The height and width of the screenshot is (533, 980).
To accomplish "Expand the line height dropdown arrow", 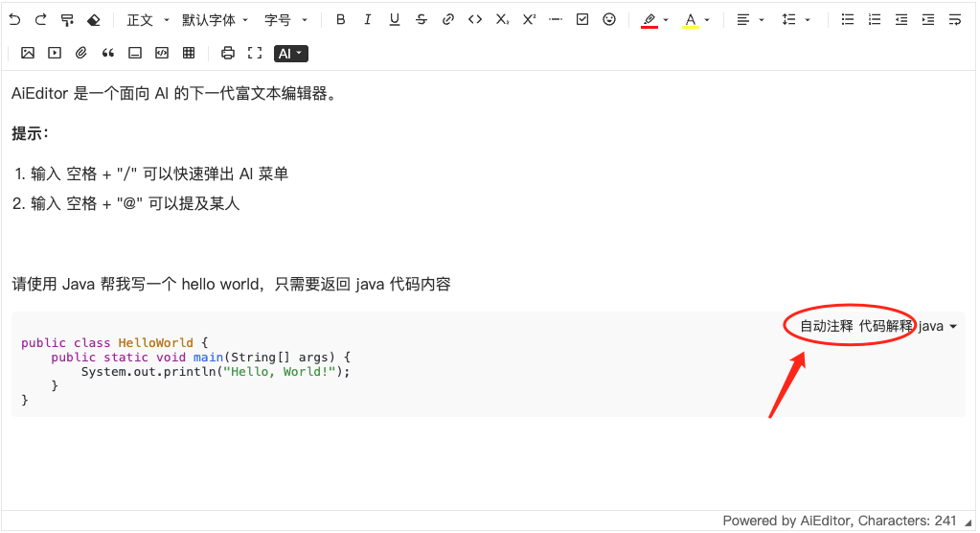I will click(808, 20).
